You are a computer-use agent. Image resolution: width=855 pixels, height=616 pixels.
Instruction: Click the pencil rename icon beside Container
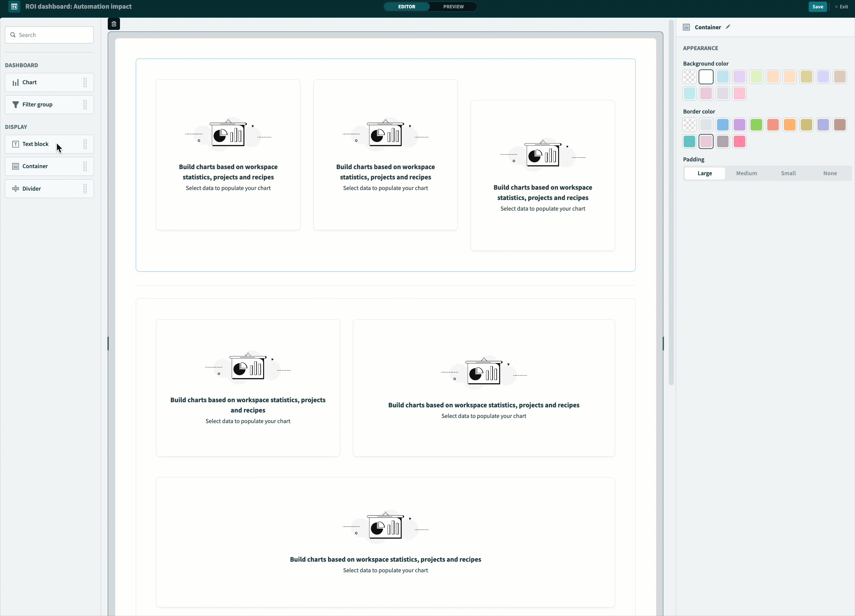[x=728, y=27]
